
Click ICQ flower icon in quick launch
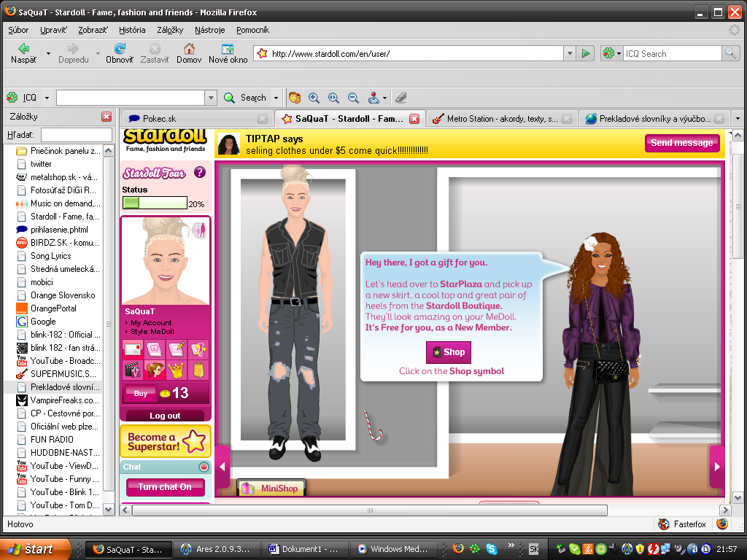(x=474, y=549)
